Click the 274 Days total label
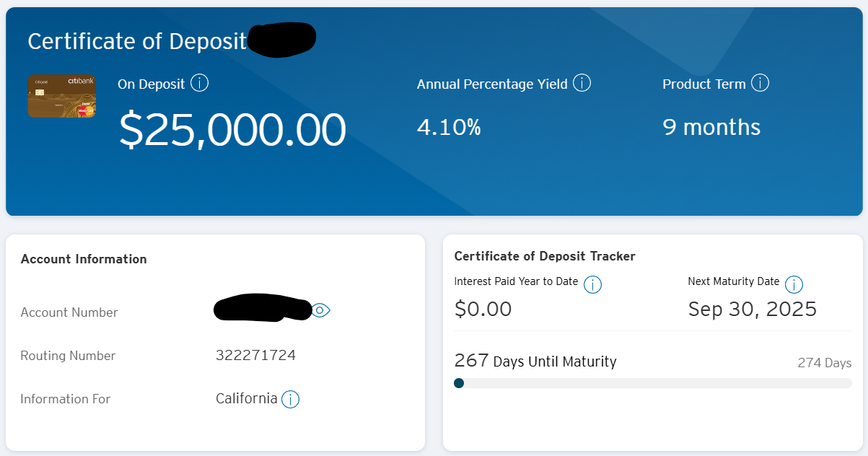This screenshot has width=868, height=456. [x=824, y=363]
